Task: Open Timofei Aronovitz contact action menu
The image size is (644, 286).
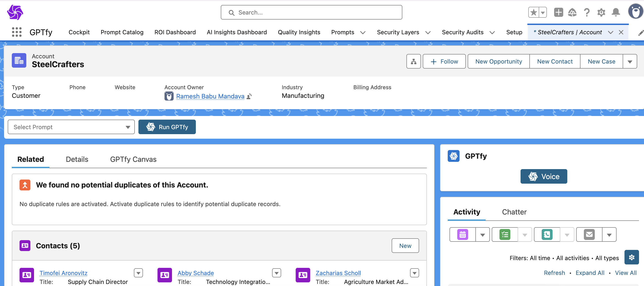Action: pos(138,273)
